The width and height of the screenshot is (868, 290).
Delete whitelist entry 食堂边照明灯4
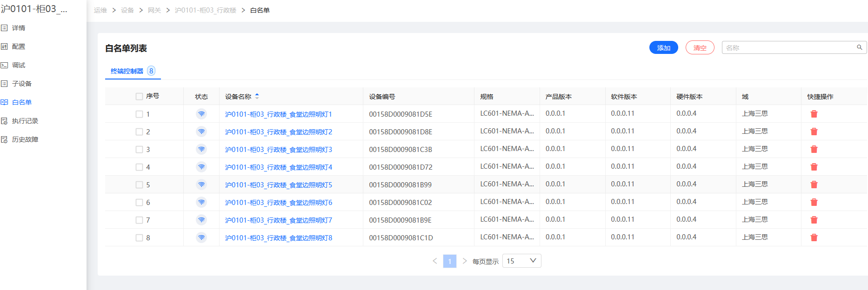tap(814, 167)
